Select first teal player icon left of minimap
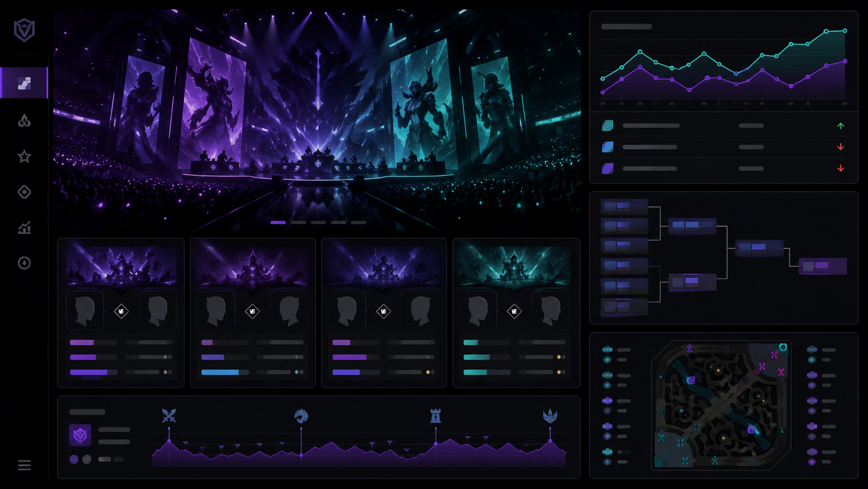The height and width of the screenshot is (489, 868). (607, 349)
